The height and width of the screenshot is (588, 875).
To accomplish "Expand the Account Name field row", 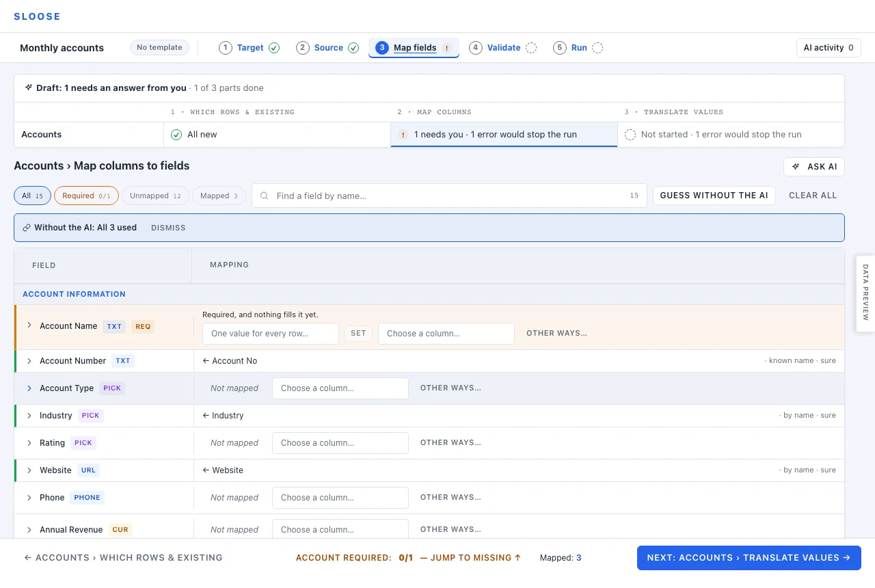I will pyautogui.click(x=29, y=325).
